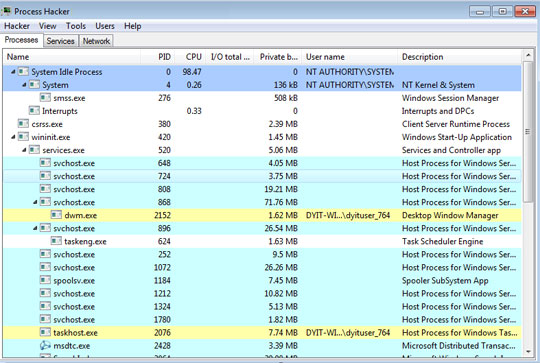Click icon of svchost.exe PID 808
This screenshot has width=540, height=363.
point(45,189)
